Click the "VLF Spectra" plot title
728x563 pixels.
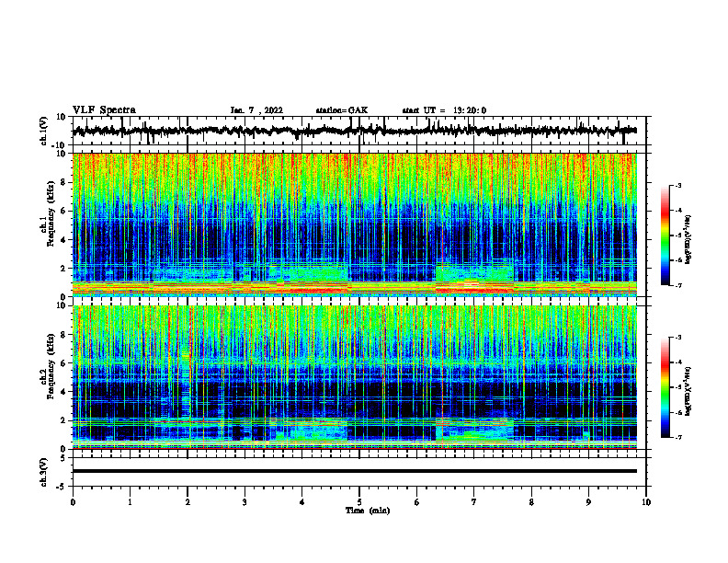pyautogui.click(x=104, y=109)
